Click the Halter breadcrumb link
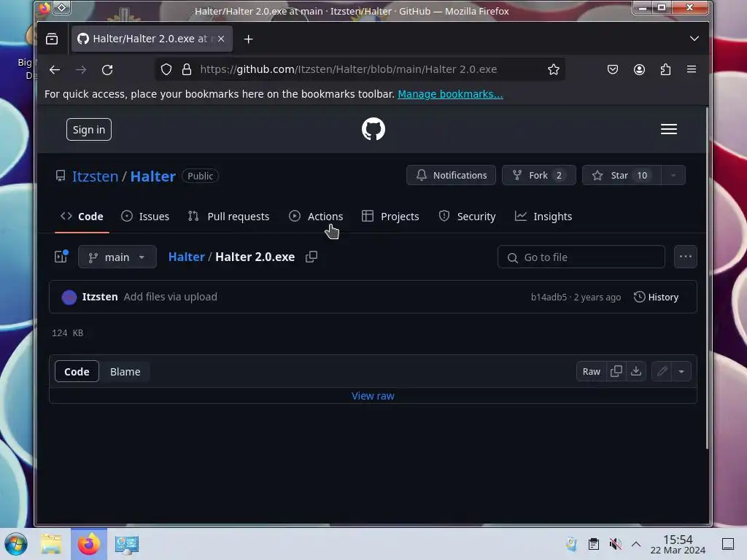 pyautogui.click(x=186, y=257)
